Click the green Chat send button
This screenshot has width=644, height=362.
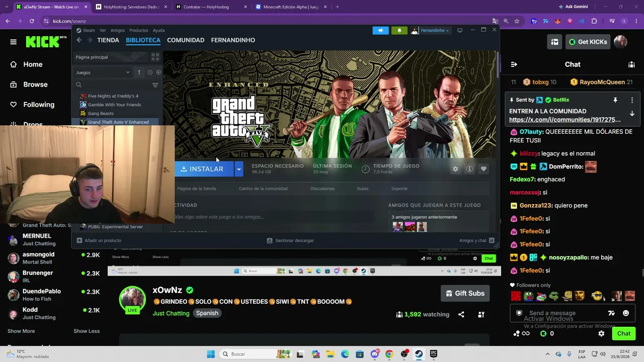(x=624, y=333)
